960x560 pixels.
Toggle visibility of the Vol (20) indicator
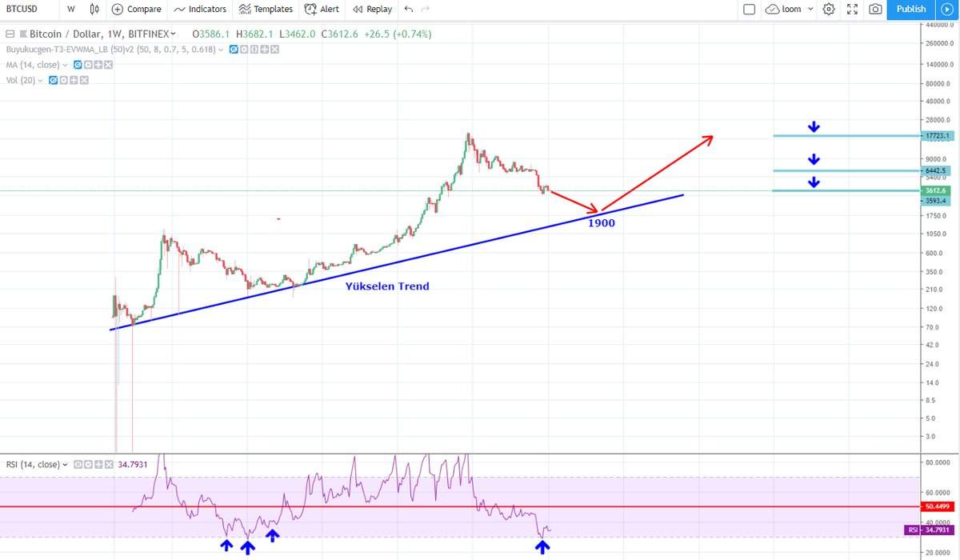tap(54, 80)
